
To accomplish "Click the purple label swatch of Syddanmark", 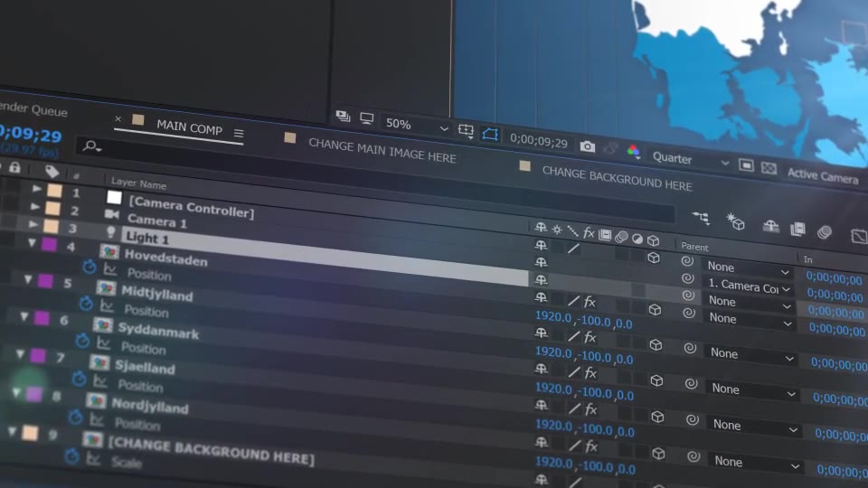I will coord(42,317).
